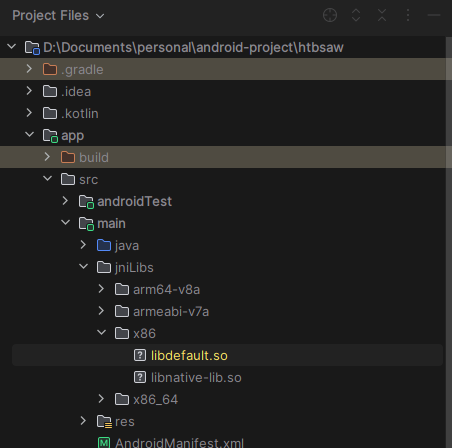Expand the androidTest folder

tap(65, 201)
